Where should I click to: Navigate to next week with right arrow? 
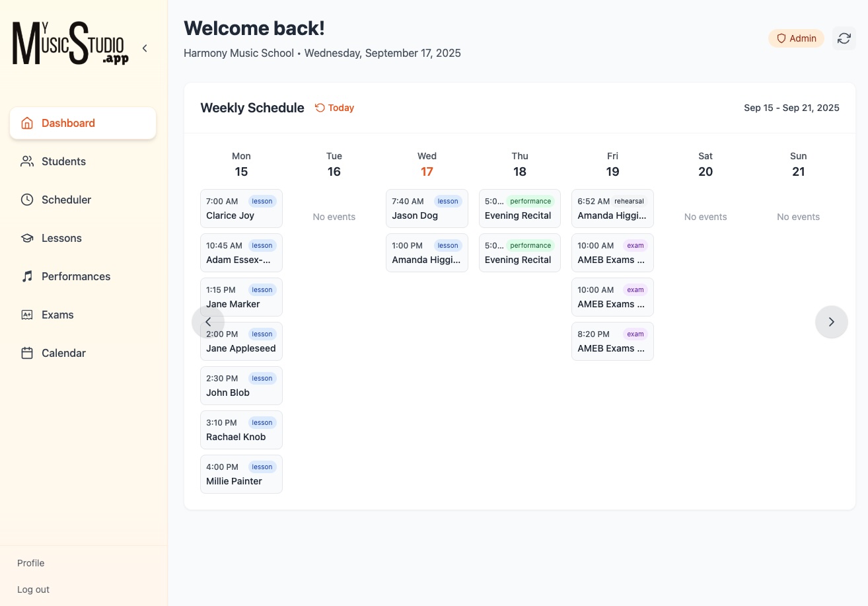[x=832, y=322]
